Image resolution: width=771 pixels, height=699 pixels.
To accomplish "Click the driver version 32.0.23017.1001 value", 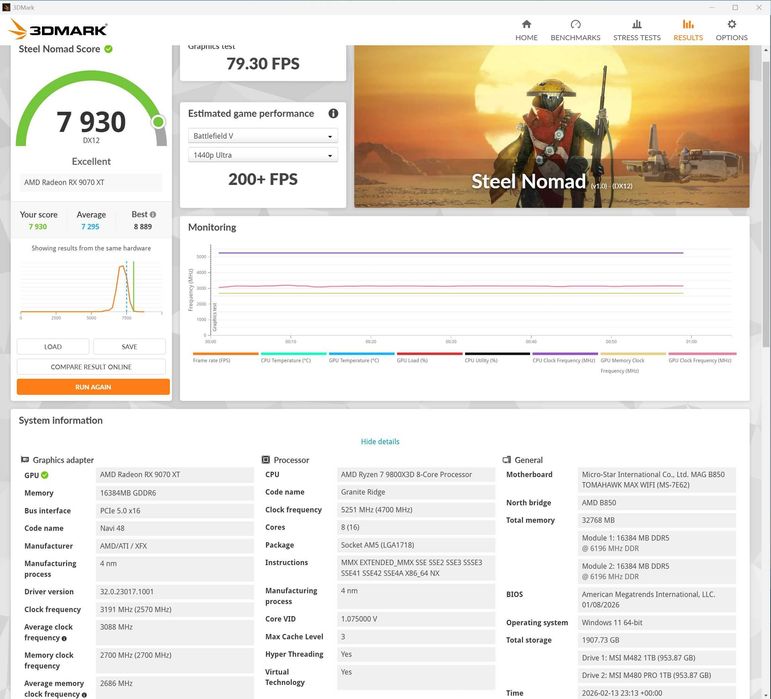I will (x=175, y=592).
